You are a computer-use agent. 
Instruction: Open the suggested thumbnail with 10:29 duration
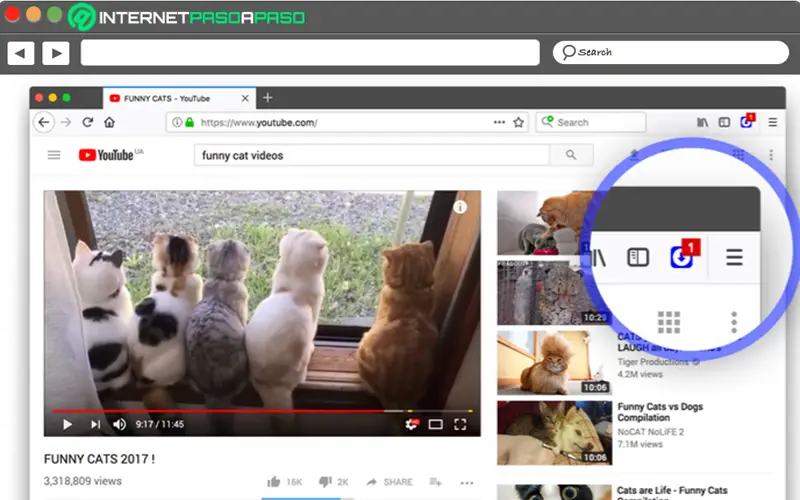click(545, 293)
